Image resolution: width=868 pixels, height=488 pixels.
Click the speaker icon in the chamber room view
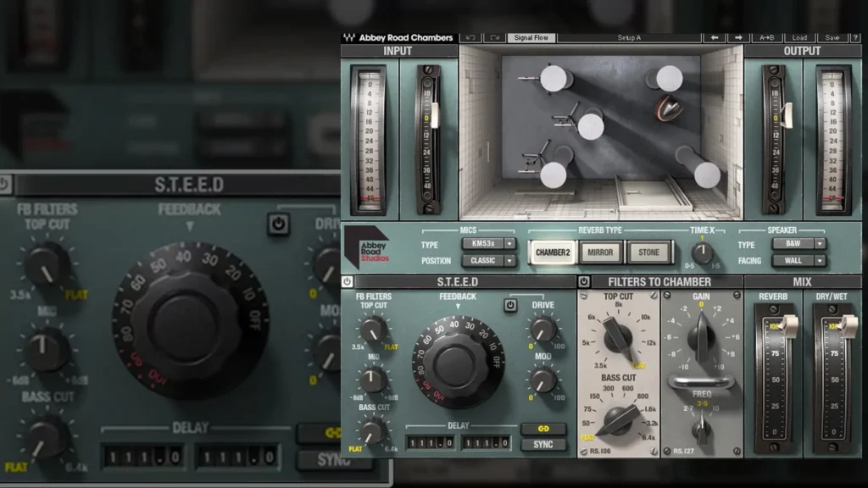pos(669,108)
